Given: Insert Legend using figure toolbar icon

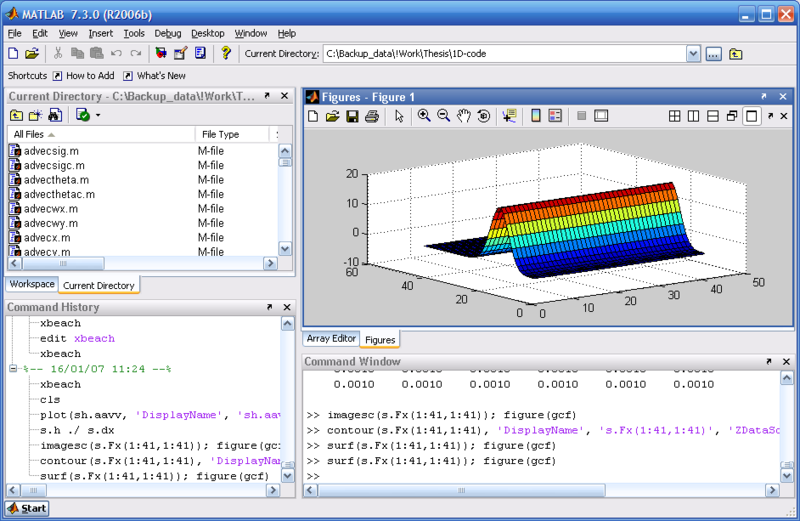Looking at the screenshot, I should tap(555, 116).
